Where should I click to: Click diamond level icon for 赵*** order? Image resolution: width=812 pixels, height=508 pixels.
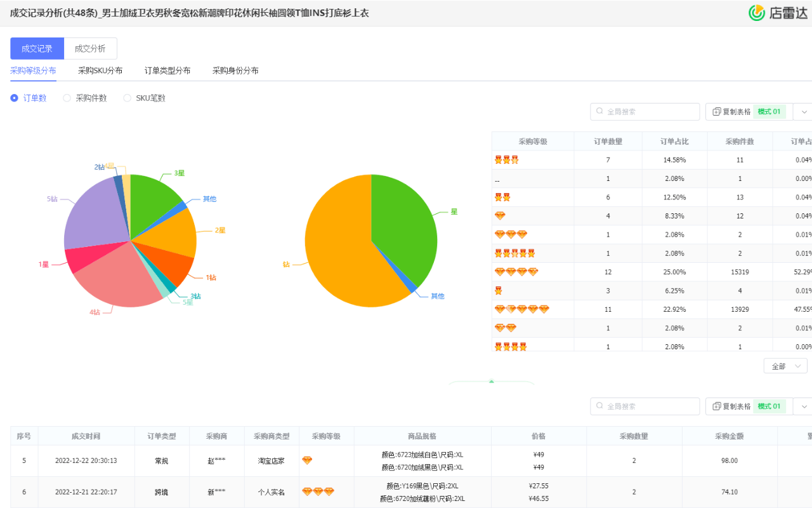point(307,460)
